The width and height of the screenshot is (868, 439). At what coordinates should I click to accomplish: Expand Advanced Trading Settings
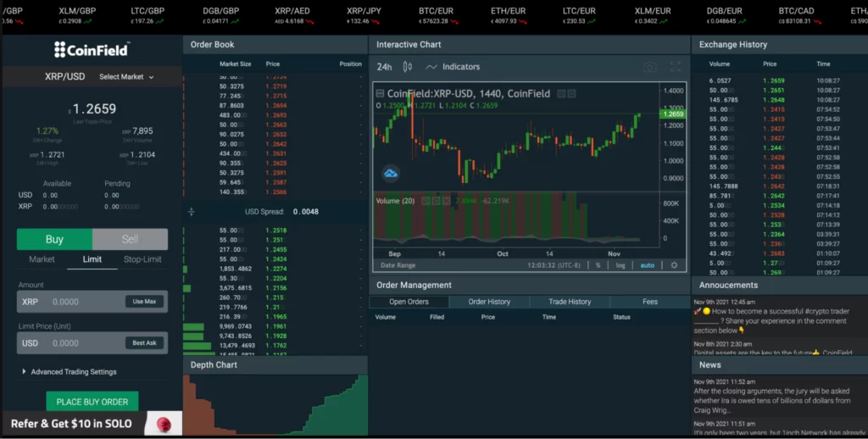[x=70, y=372]
